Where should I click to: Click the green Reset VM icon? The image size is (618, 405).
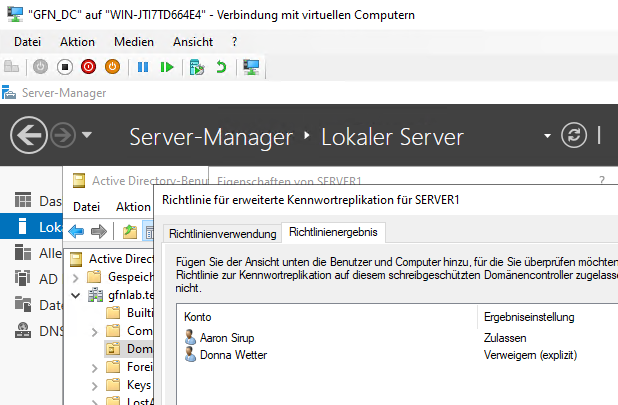click(x=167, y=67)
